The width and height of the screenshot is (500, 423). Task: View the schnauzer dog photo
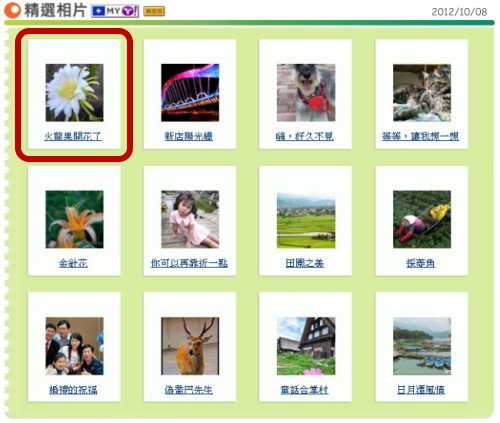tap(306, 93)
